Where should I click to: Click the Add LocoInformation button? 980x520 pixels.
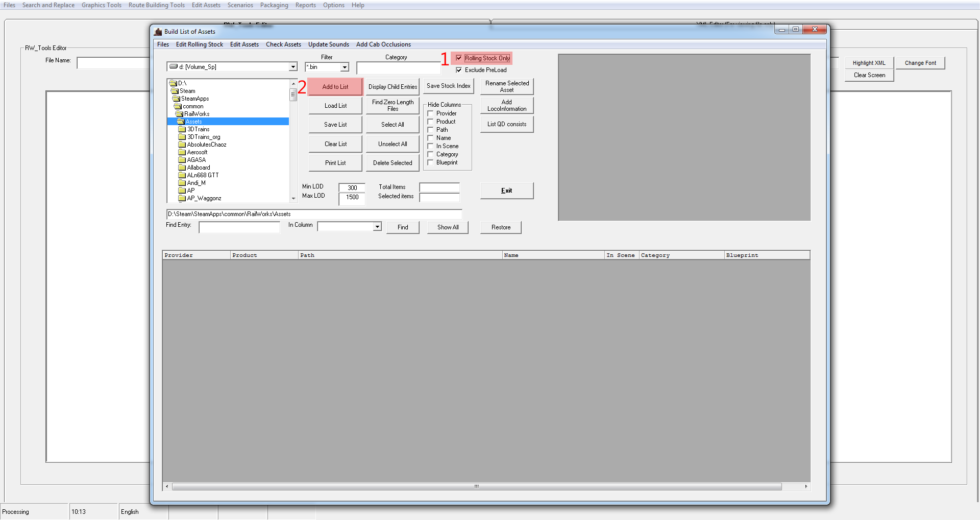(507, 106)
